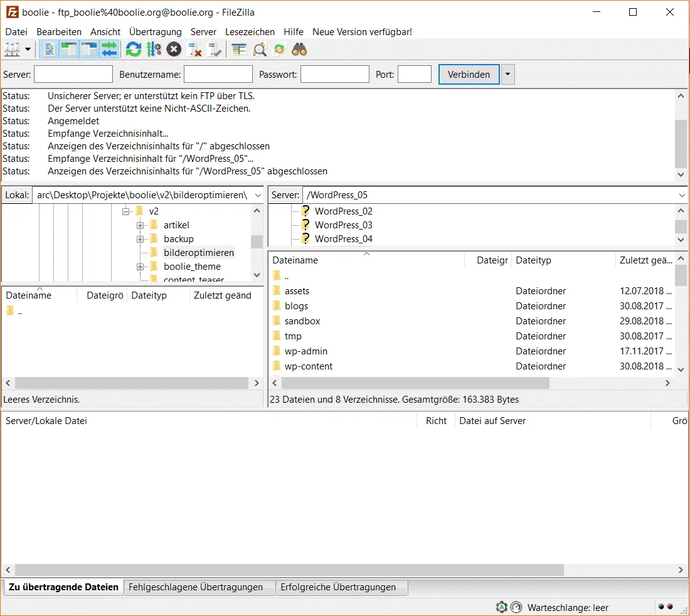This screenshot has width=690, height=616.
Task: Open Neue Version verfügbar! menu
Action: point(362,32)
